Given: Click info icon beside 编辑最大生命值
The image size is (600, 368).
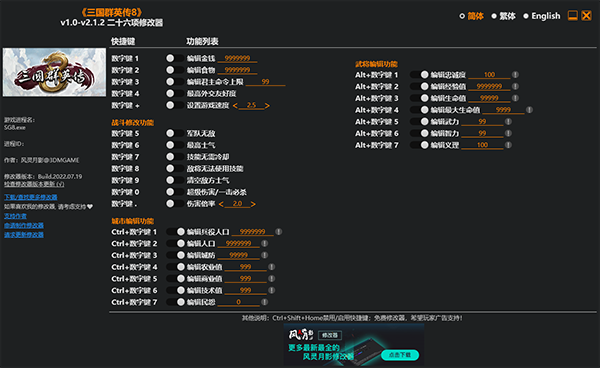Looking at the screenshot, I should (529, 110).
